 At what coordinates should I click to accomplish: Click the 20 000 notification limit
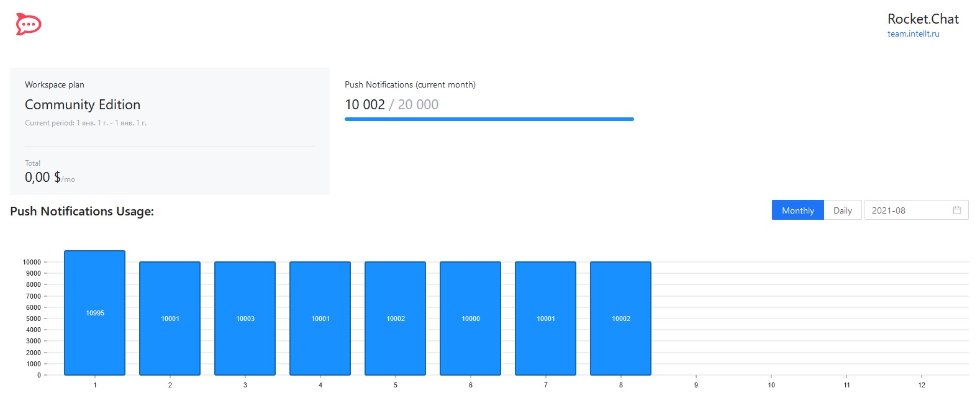418,104
